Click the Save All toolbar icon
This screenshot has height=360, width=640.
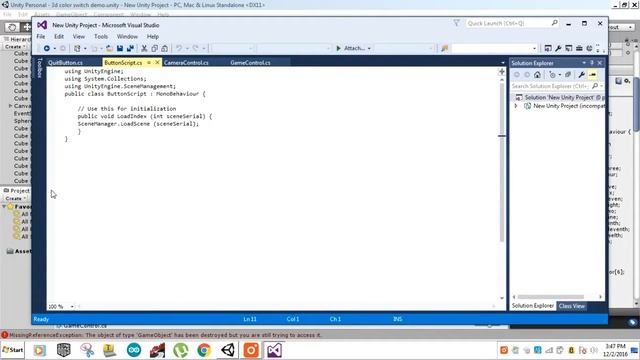(x=130, y=48)
